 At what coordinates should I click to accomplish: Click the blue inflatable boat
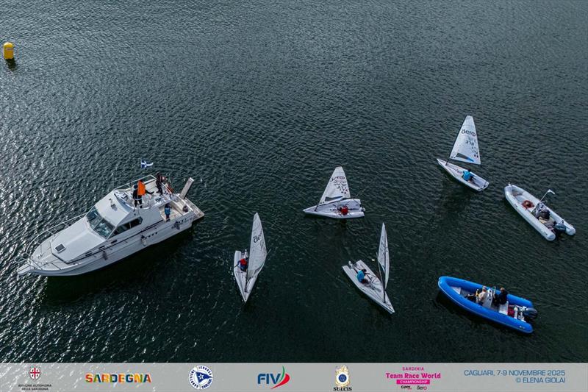487,304
